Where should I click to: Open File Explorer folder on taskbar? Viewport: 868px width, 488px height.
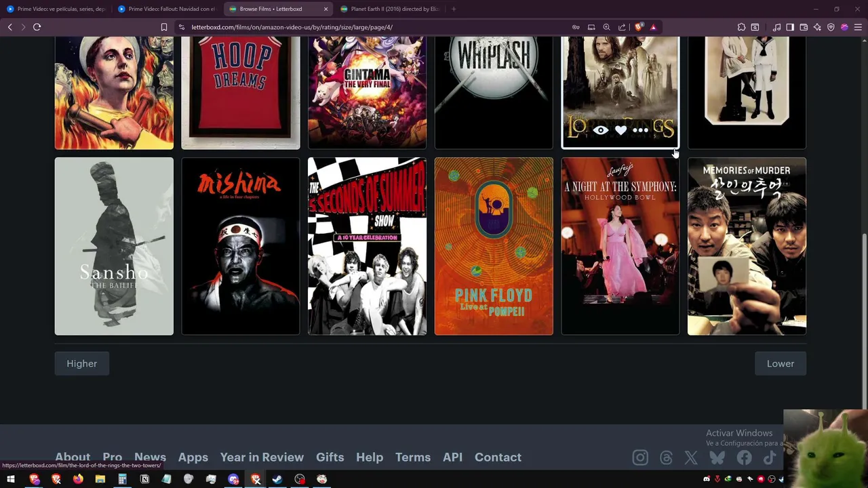(x=100, y=480)
